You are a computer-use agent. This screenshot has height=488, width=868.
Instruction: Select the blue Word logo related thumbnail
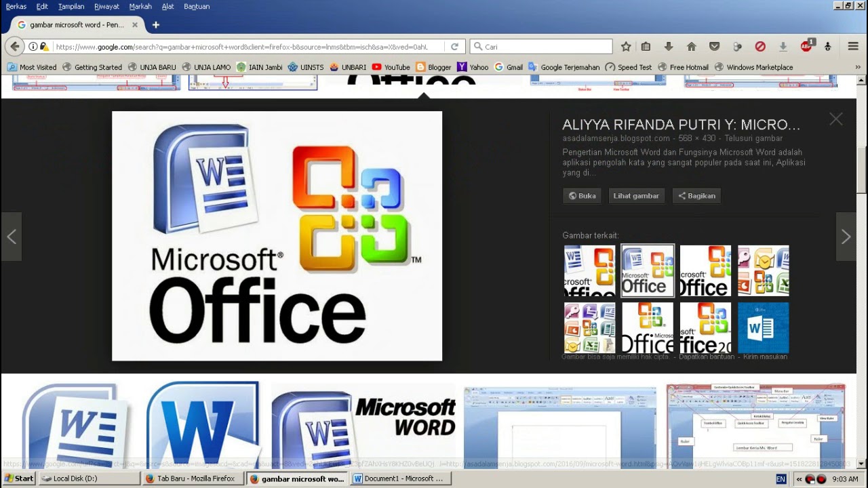pos(763,327)
